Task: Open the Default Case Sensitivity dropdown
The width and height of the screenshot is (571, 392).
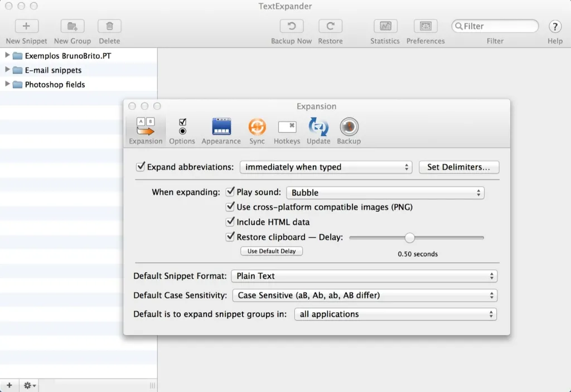Action: 365,295
